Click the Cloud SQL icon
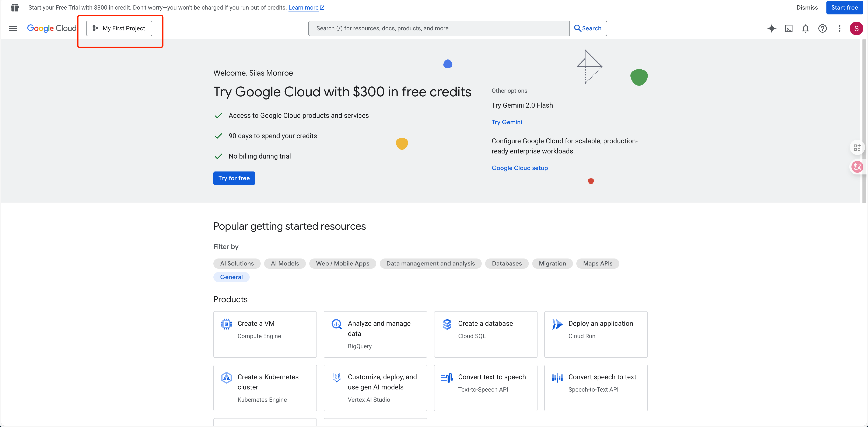868x427 pixels. tap(447, 324)
